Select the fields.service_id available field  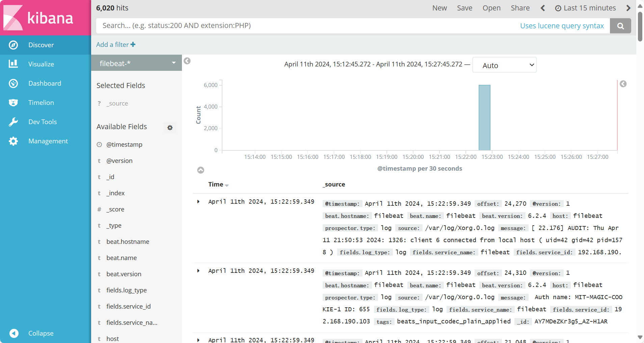129,306
